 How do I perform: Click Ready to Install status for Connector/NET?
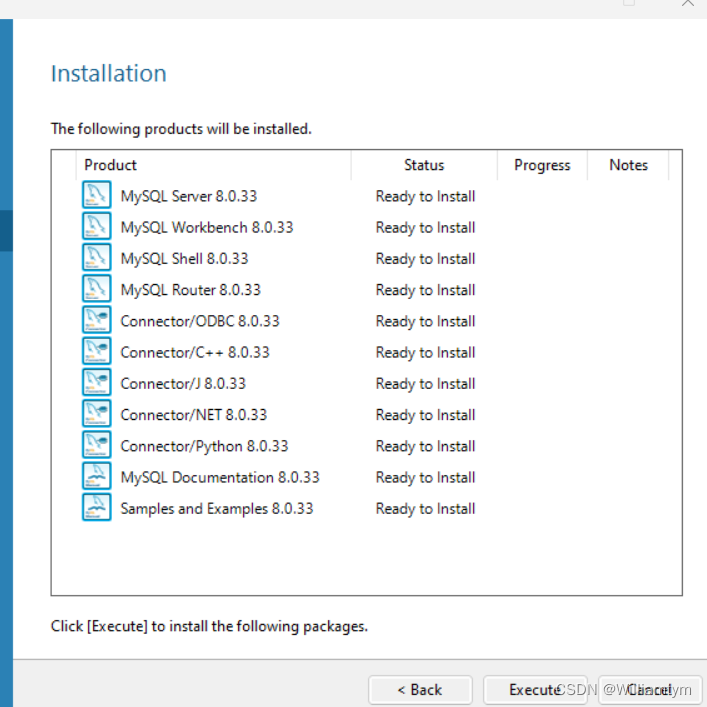click(x=425, y=414)
